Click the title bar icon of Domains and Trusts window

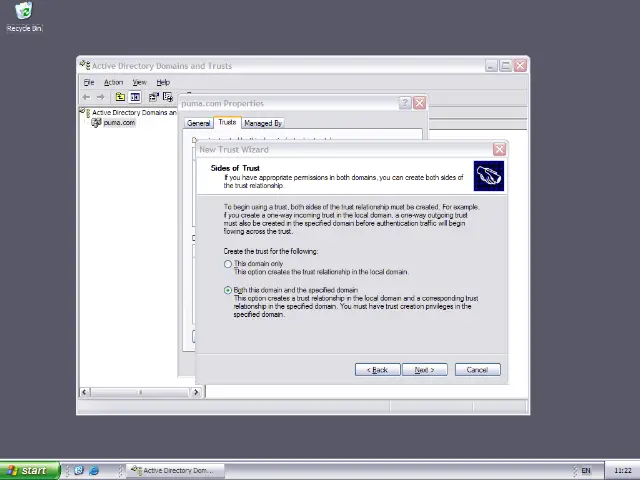pos(85,65)
